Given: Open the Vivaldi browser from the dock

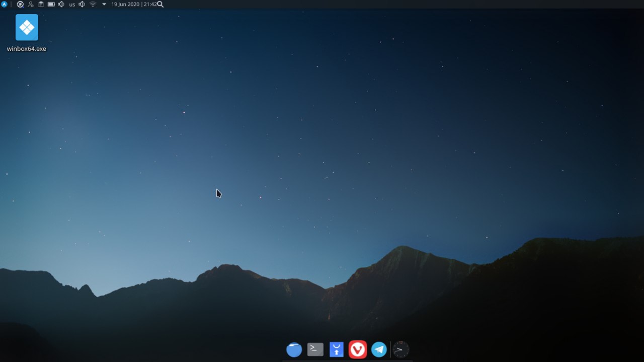Looking at the screenshot, I should [x=358, y=349].
